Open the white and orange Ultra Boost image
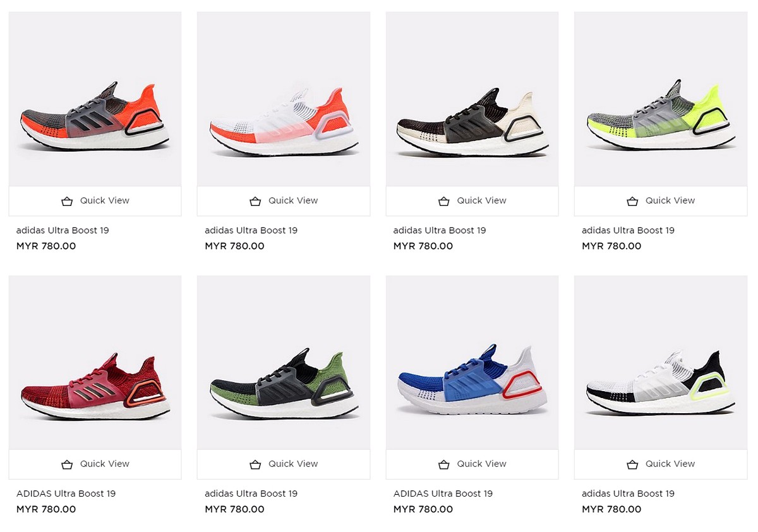The width and height of the screenshot is (758, 532). coord(284,99)
